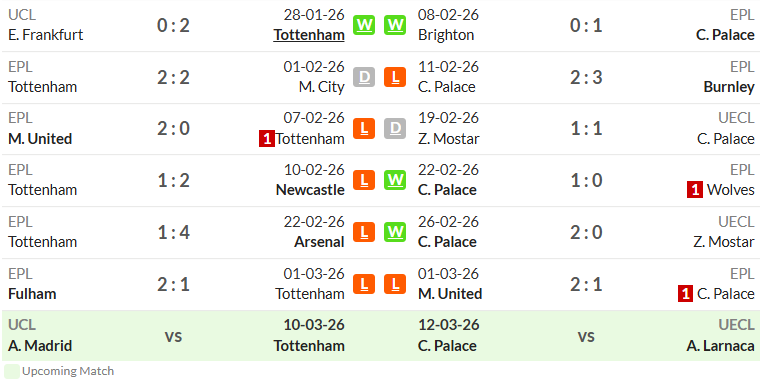Click the green W badge beside Brighton 08-02-26
This screenshot has height=390, width=760.
click(x=395, y=25)
